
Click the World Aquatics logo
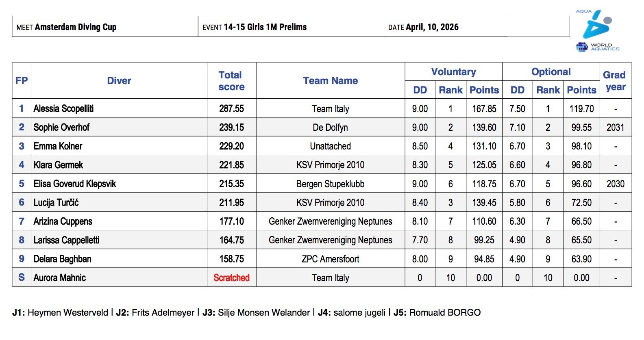(x=597, y=31)
